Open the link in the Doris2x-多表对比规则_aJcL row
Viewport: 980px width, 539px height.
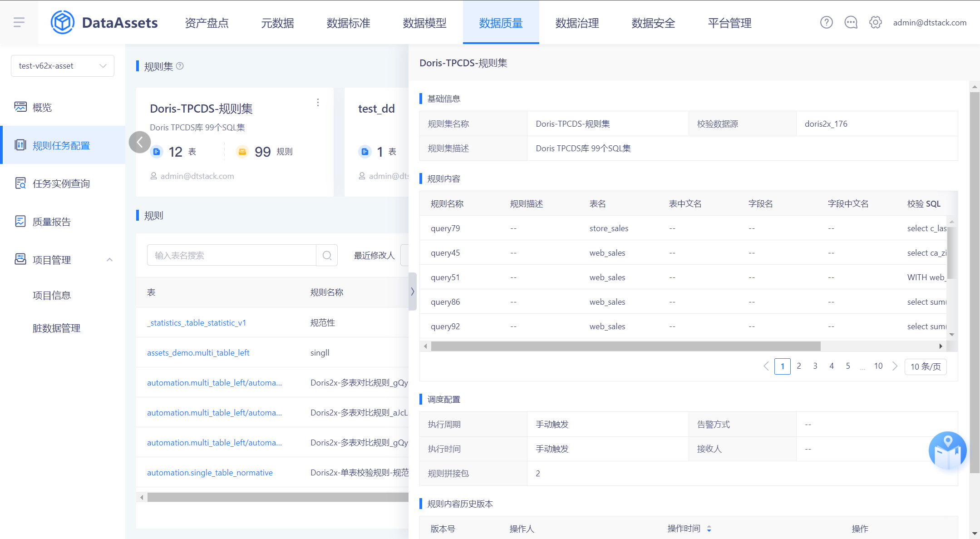[214, 412]
